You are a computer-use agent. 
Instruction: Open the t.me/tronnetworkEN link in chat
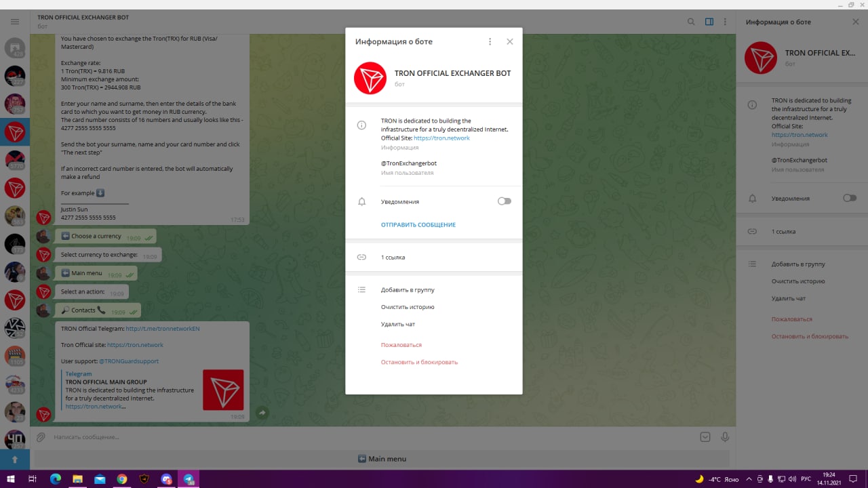[x=163, y=329]
